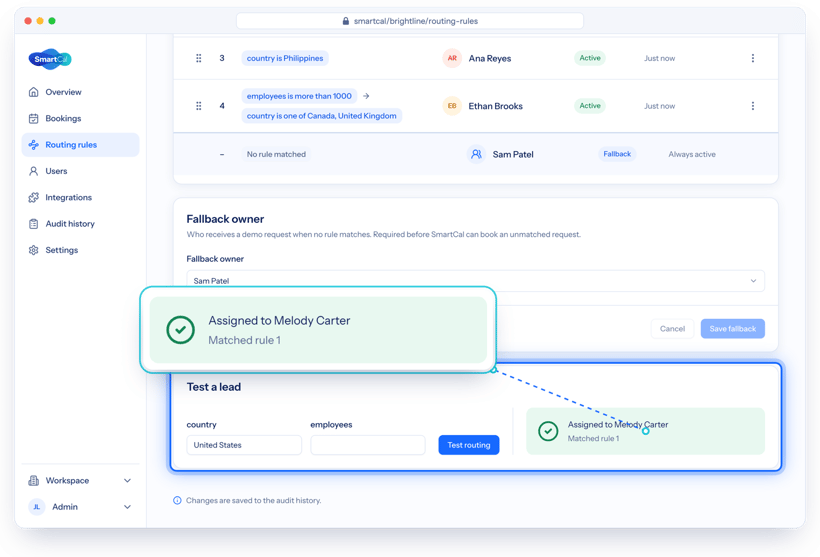The image size is (820, 557).
Task: Grab the drag handle for rule 4
Action: (x=199, y=106)
